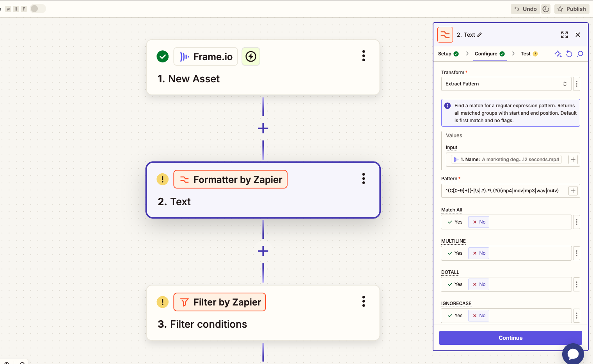
Task: Open Match All field three-dot options
Action: (577, 222)
